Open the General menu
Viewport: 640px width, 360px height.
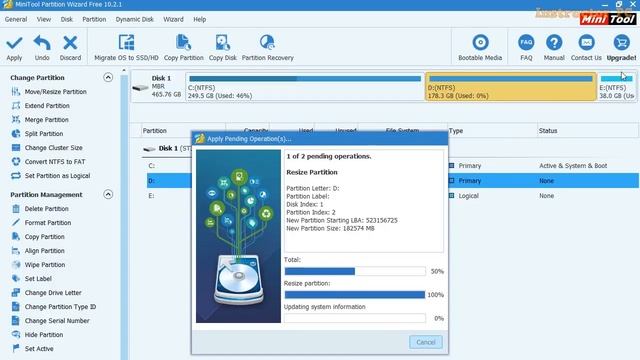click(x=16, y=19)
